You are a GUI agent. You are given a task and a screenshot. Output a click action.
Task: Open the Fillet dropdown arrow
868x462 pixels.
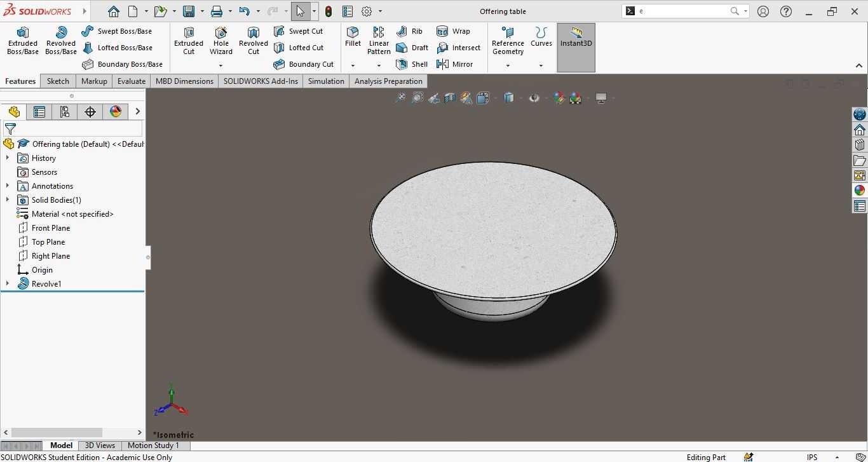tap(353, 65)
